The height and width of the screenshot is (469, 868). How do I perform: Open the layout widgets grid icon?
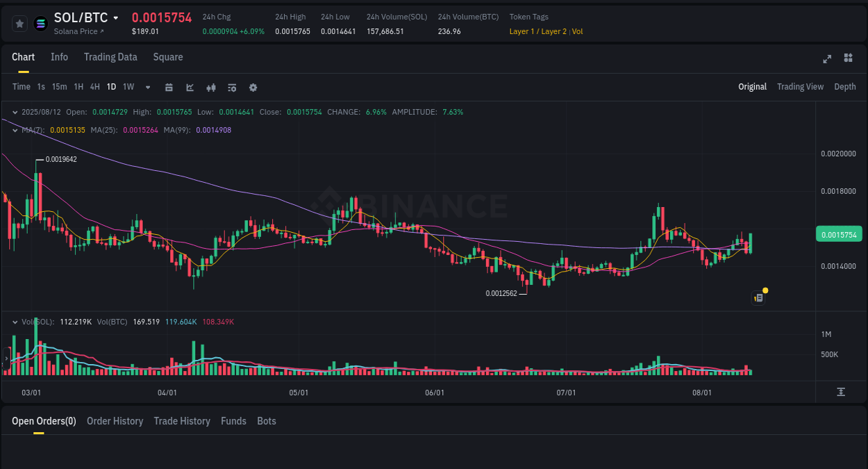pos(848,58)
